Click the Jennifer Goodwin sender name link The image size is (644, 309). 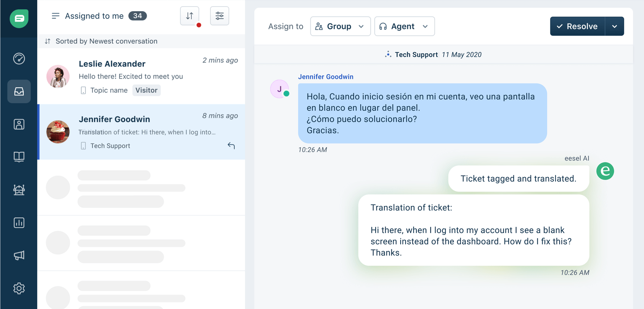(326, 77)
